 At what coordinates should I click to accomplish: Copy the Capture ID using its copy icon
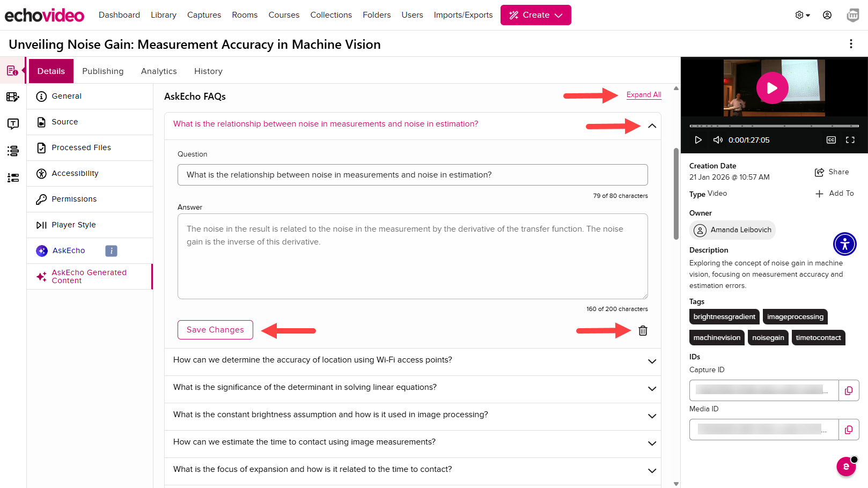(x=849, y=390)
